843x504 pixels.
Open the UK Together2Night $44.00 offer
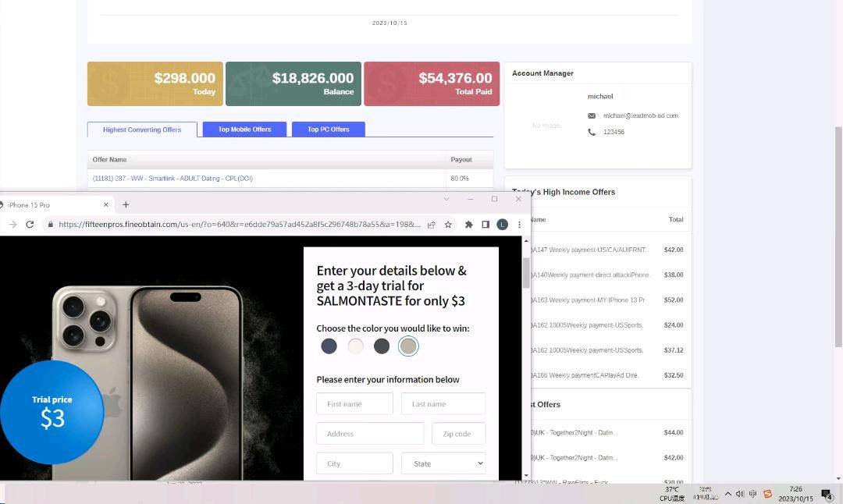click(574, 432)
